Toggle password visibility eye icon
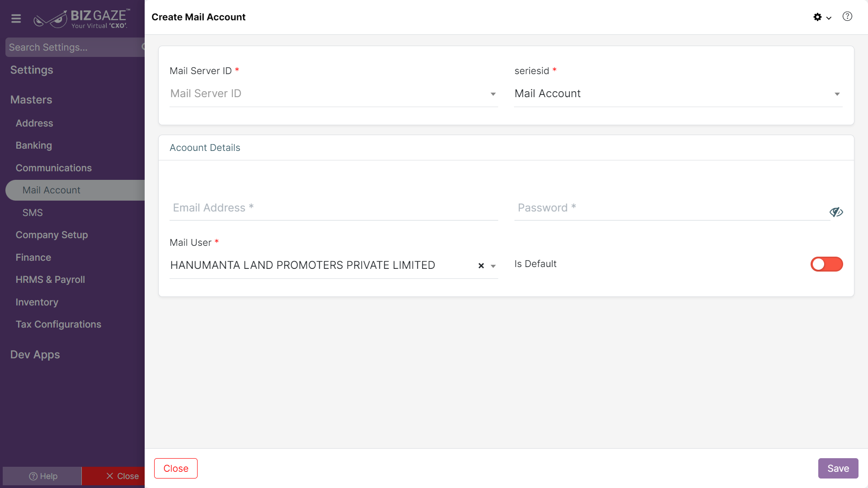The image size is (868, 488). [836, 212]
